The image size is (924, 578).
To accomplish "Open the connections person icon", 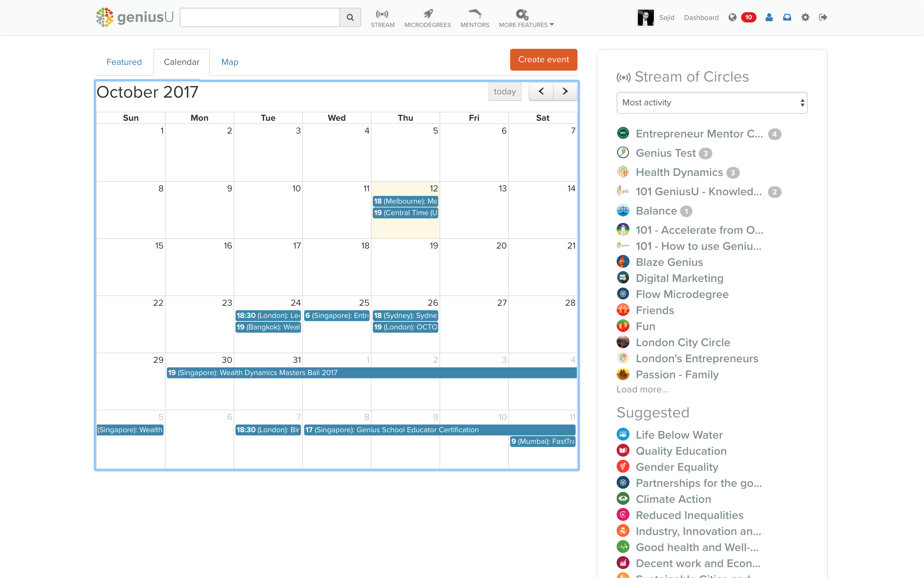I will tap(769, 17).
